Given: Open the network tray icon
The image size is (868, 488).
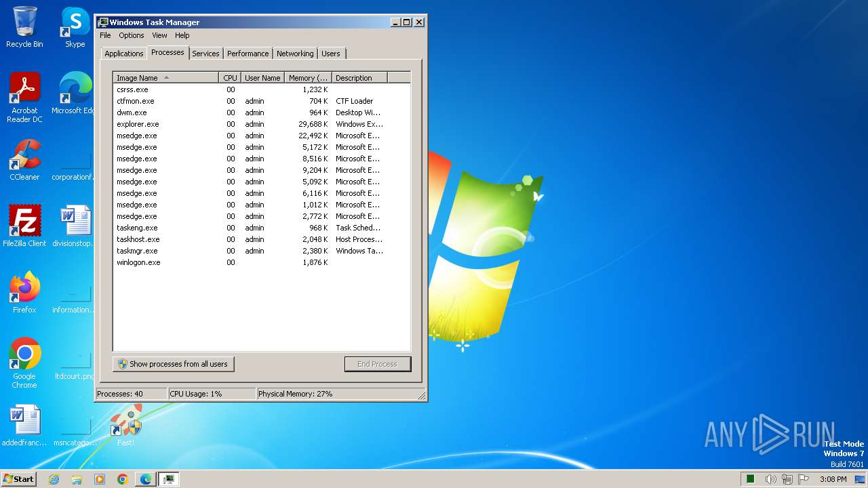Looking at the screenshot, I should point(787,479).
